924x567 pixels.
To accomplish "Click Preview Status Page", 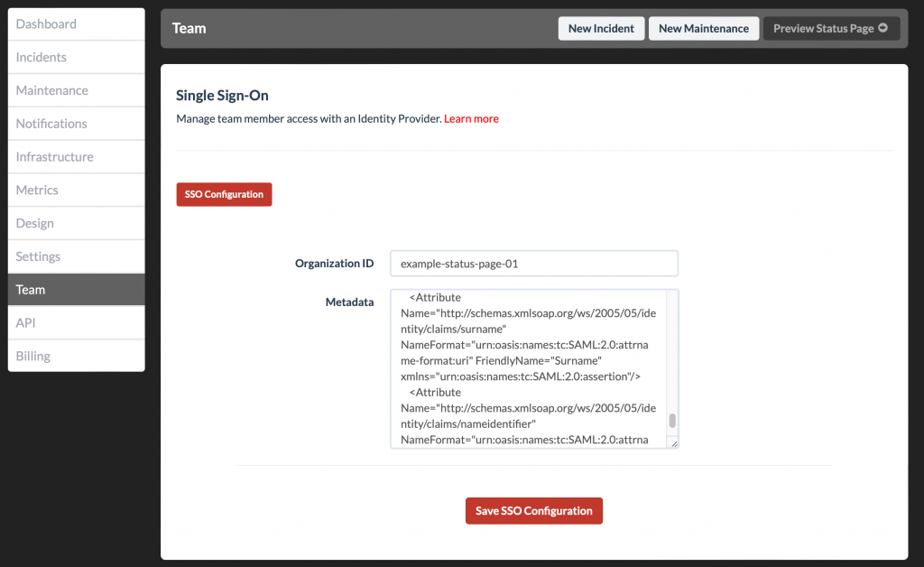I will (x=825, y=27).
